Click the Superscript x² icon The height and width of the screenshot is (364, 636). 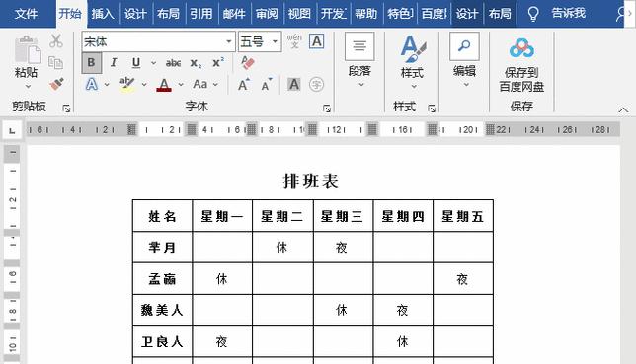point(218,62)
